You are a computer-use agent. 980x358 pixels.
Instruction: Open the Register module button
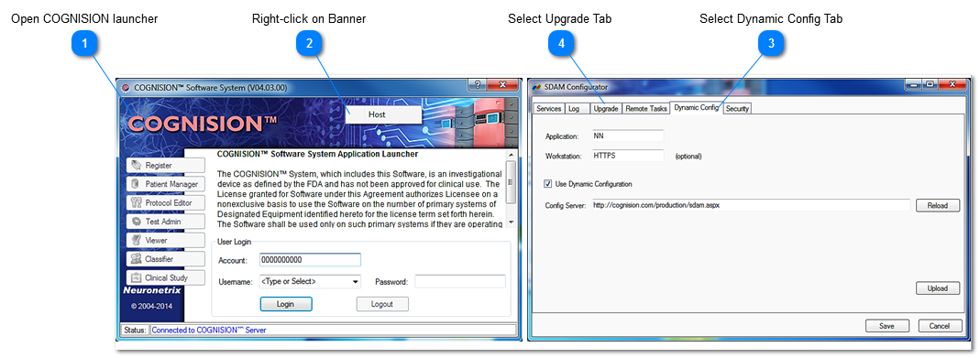pos(166,166)
